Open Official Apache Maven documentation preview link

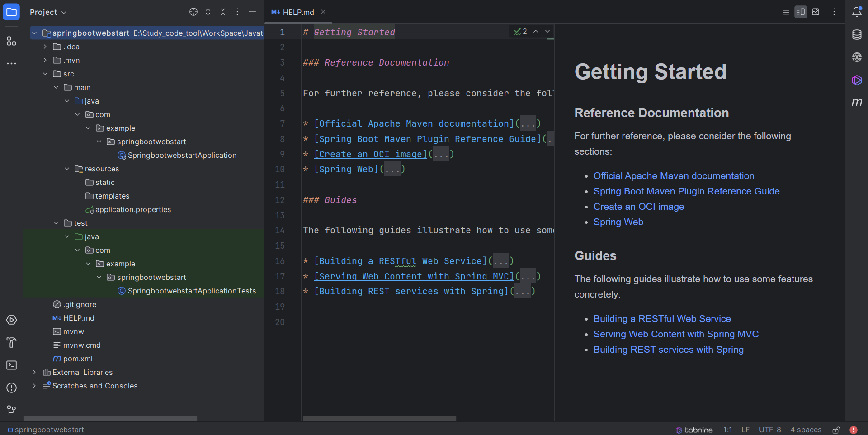tap(674, 176)
